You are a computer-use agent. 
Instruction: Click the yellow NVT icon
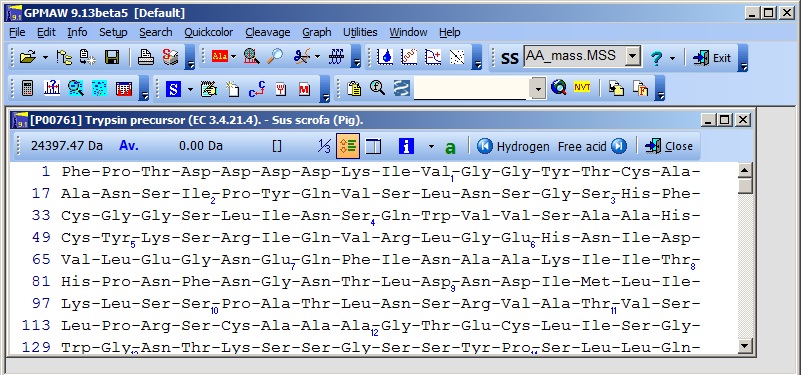[582, 87]
